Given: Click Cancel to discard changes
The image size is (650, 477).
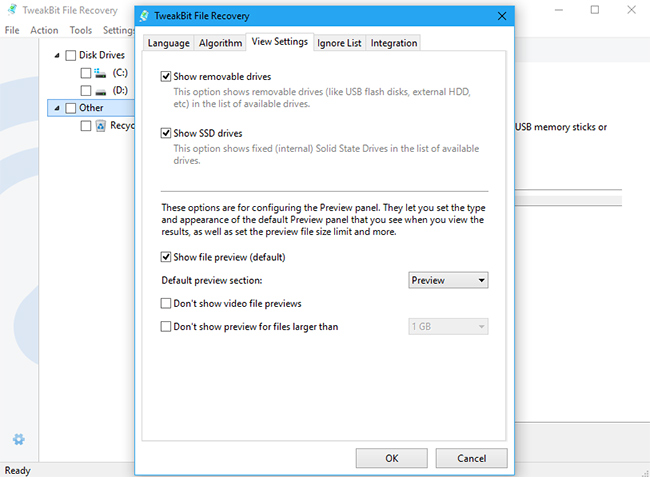Looking at the screenshot, I should [x=471, y=458].
